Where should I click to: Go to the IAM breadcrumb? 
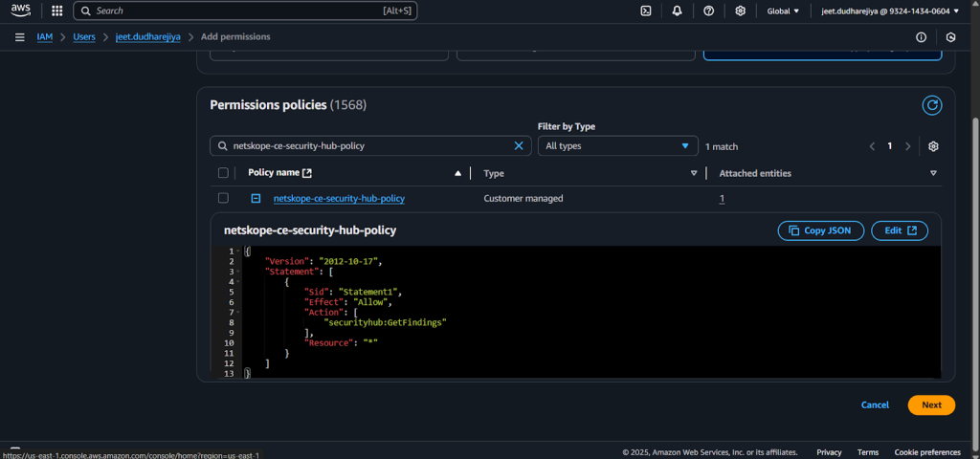44,37
